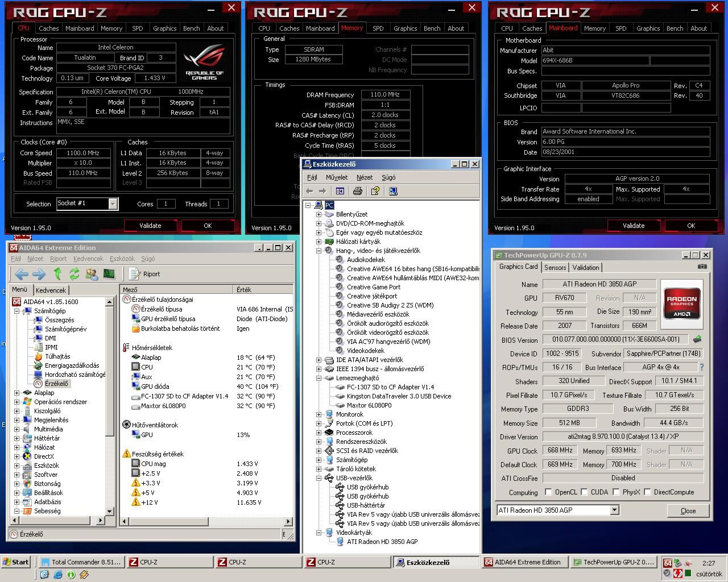
Task: Click the AIDA64 green monitor graph icon
Action: point(109,274)
